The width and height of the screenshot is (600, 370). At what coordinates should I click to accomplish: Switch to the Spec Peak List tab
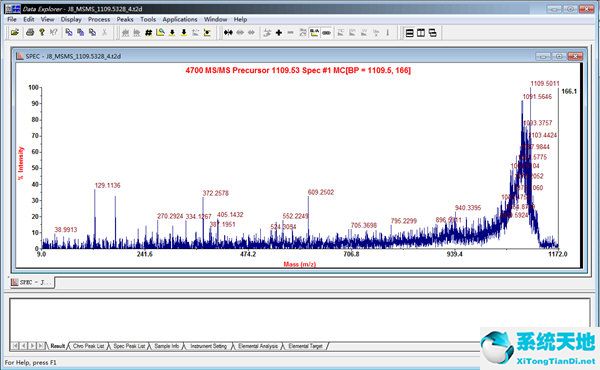[x=129, y=346]
